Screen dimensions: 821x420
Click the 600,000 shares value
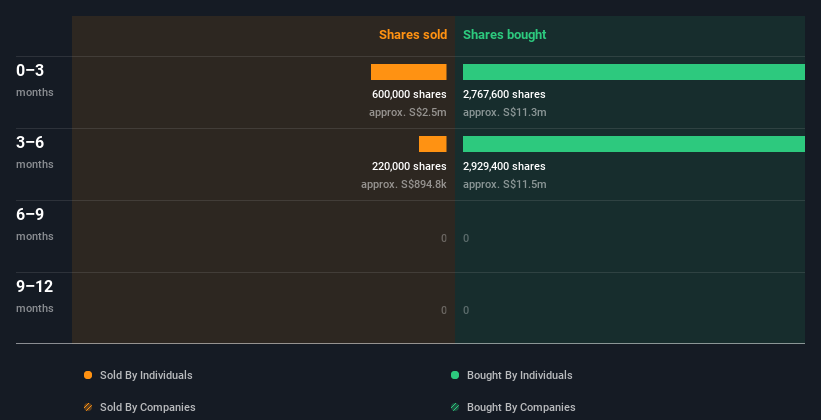coord(409,94)
